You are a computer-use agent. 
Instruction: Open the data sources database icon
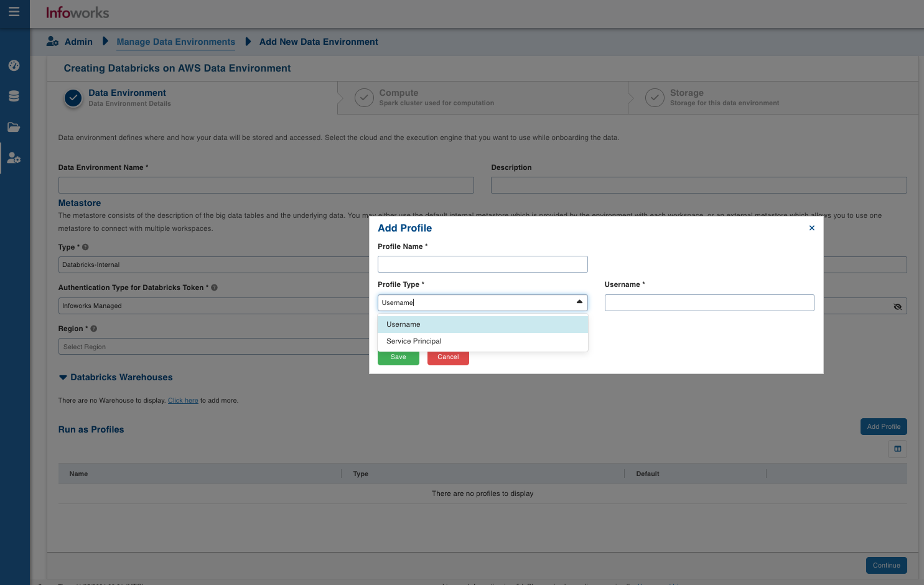point(14,96)
